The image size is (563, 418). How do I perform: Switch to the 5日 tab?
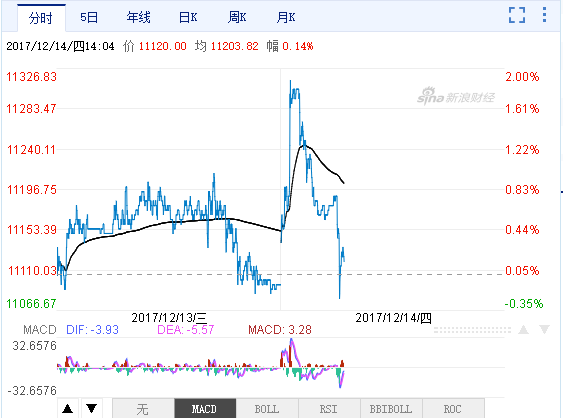(x=89, y=17)
